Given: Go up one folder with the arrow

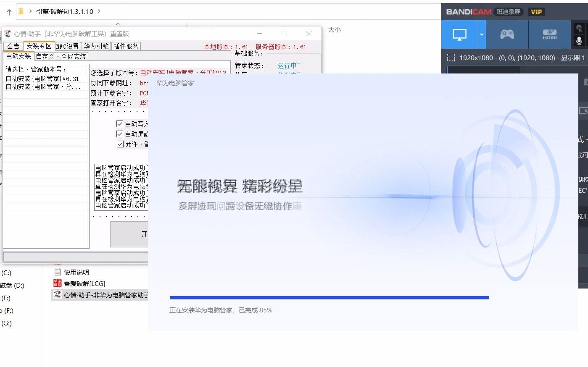Looking at the screenshot, I should point(9,12).
